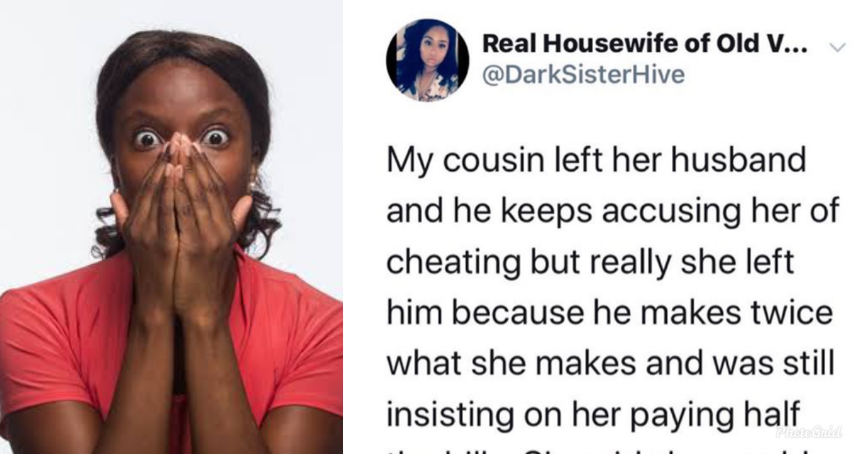Click the woman's hands covering her mouth
Viewport: 868px width, 454px height.
pos(181,227)
